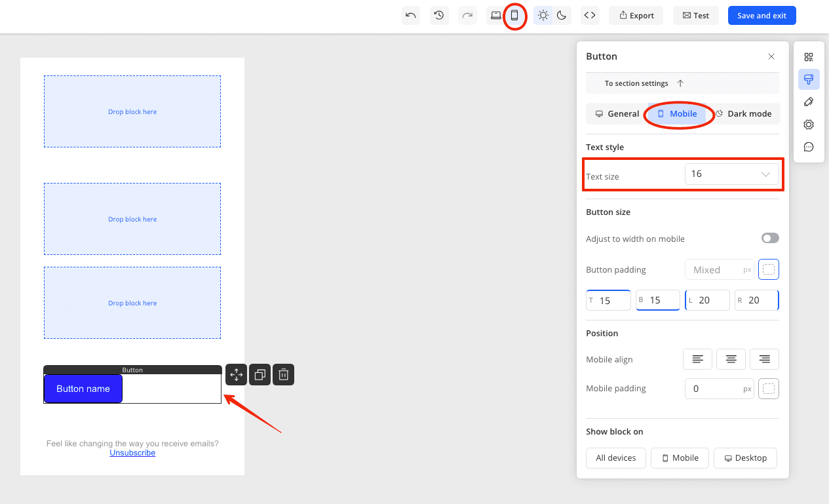The height and width of the screenshot is (504, 829).
Task: Click the footer text about receiving emails
Action: 132,444
